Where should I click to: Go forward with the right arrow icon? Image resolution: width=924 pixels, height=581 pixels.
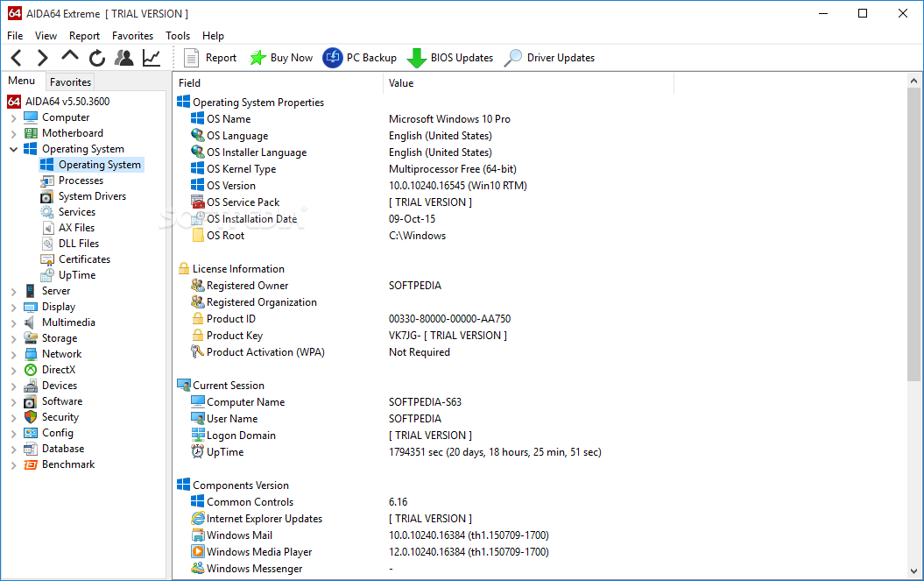point(42,58)
